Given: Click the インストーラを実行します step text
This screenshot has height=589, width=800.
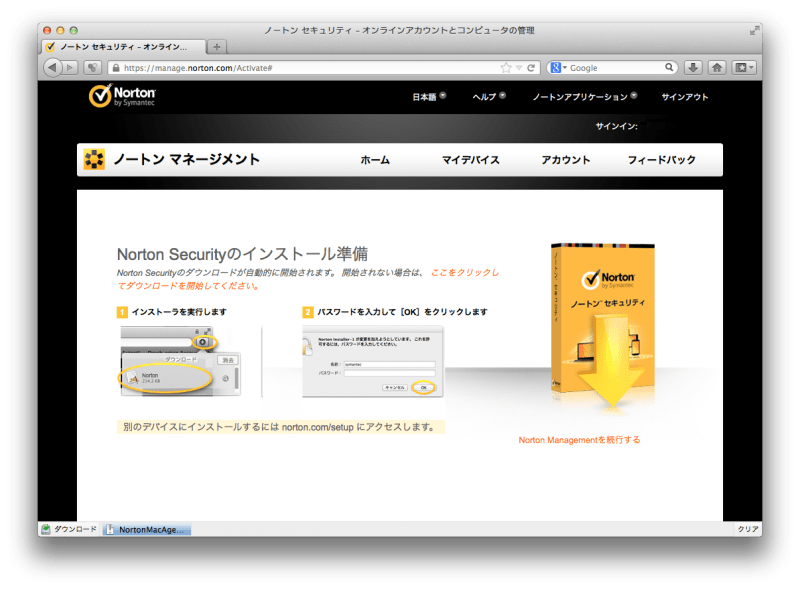Looking at the screenshot, I should pyautogui.click(x=179, y=312).
